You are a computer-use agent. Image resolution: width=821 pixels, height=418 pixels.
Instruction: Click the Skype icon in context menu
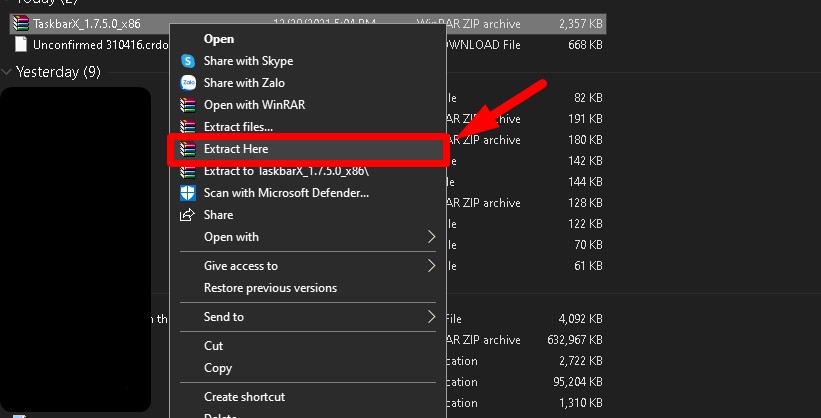point(187,61)
